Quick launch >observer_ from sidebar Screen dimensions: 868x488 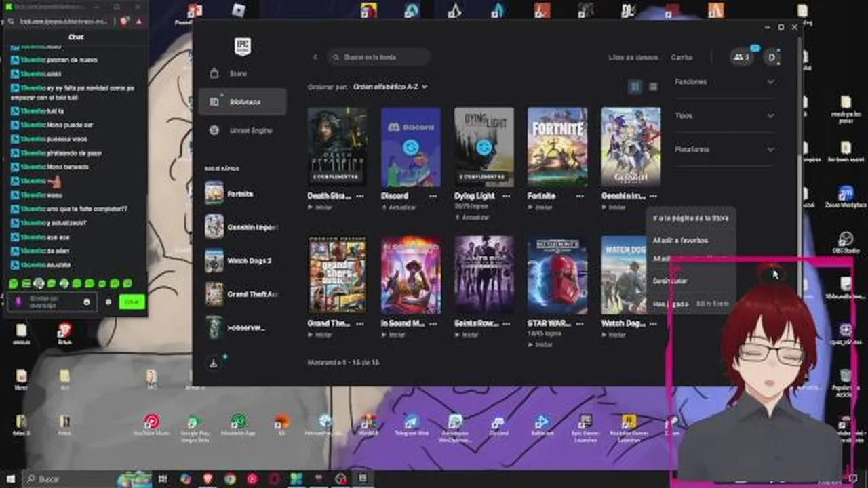pyautogui.click(x=242, y=327)
